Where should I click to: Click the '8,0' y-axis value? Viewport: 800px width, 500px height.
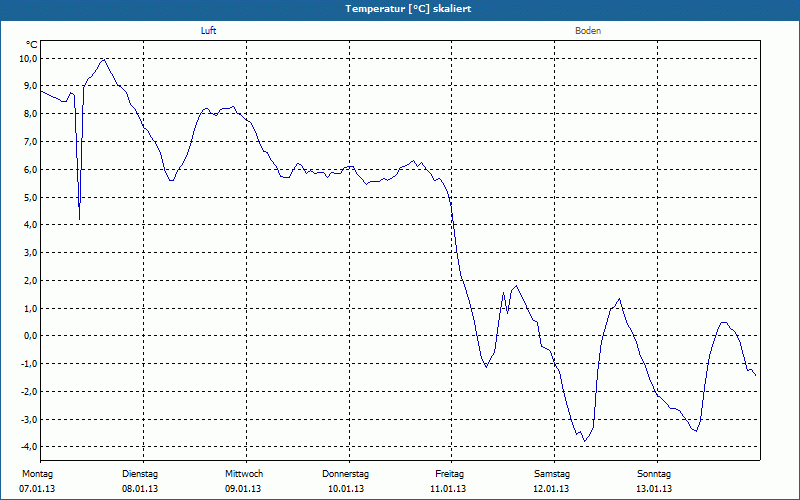point(31,114)
